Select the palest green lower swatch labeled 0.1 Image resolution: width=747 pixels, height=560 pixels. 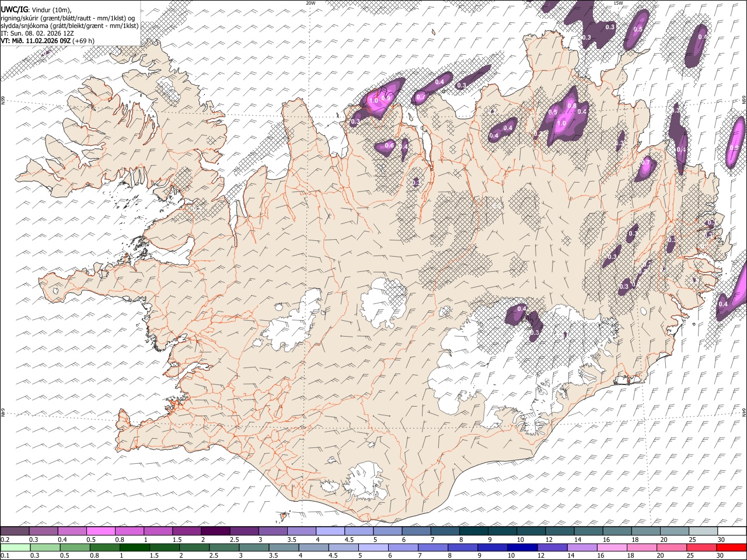(15, 547)
